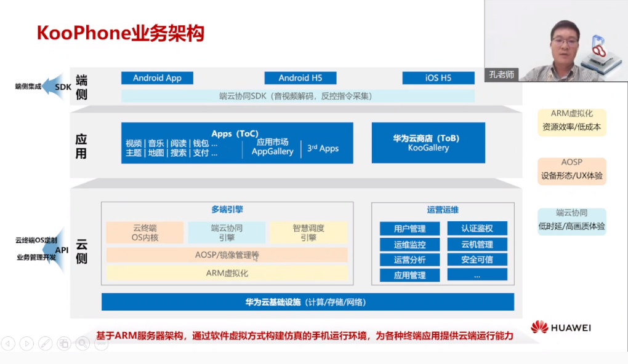
Task: Select the presenter webcam video
Action: point(556,41)
